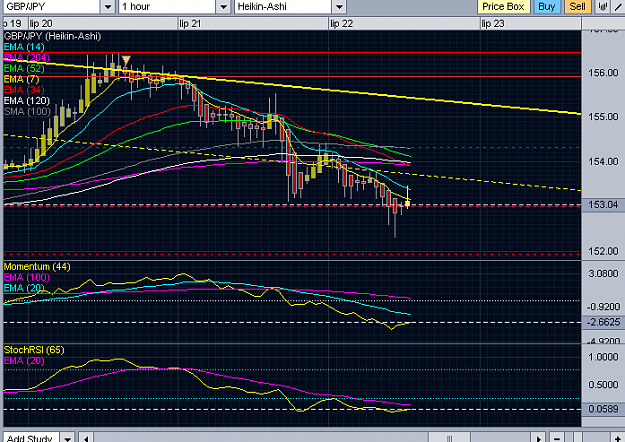The width and height of the screenshot is (625, 442).
Task: Click the lip 23 date header
Action: pos(493,24)
